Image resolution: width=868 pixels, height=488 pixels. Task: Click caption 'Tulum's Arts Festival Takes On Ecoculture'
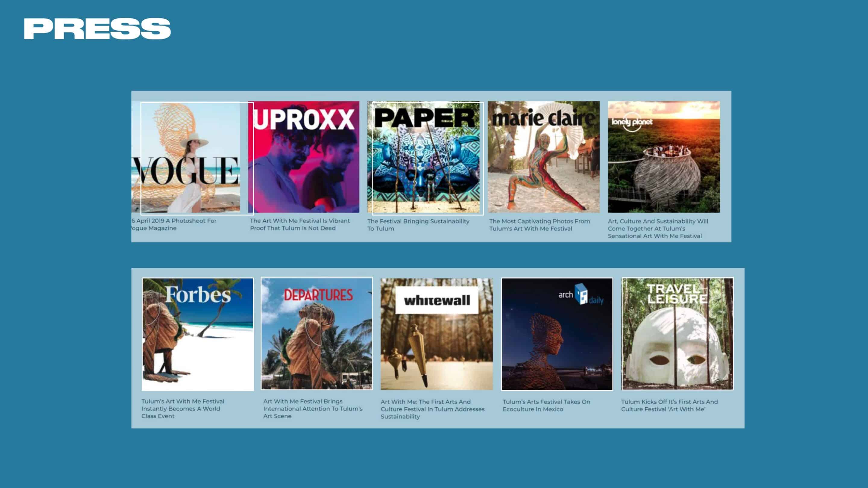point(546,405)
